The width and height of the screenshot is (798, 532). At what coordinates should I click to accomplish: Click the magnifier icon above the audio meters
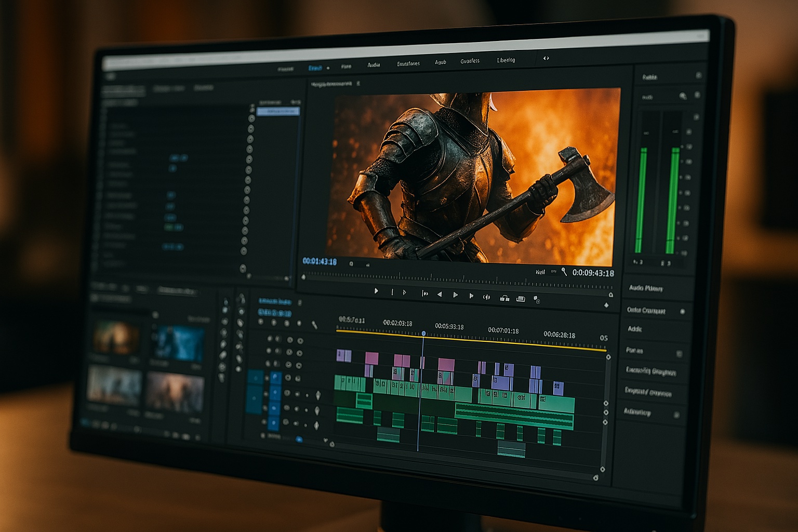coord(683,96)
